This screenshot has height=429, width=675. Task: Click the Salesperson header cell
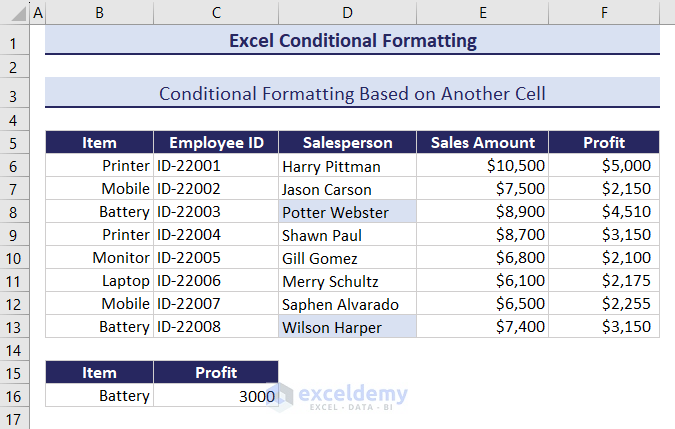[x=347, y=142]
